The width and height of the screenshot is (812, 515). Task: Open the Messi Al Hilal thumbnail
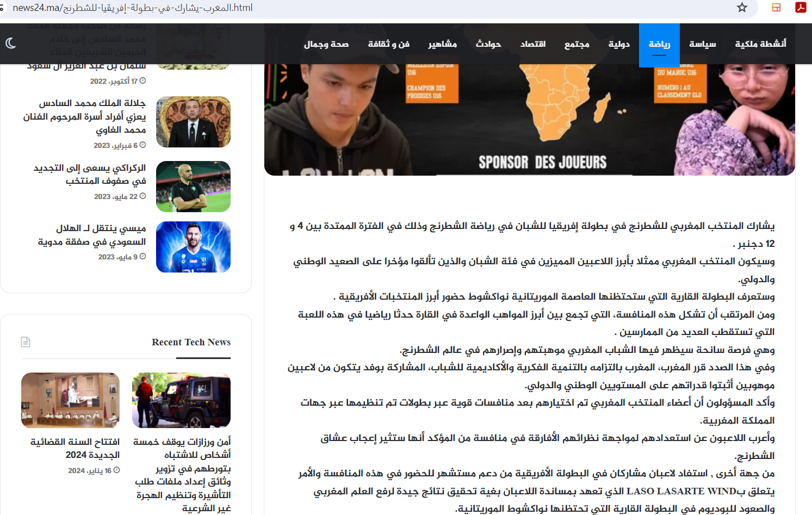pyautogui.click(x=193, y=247)
